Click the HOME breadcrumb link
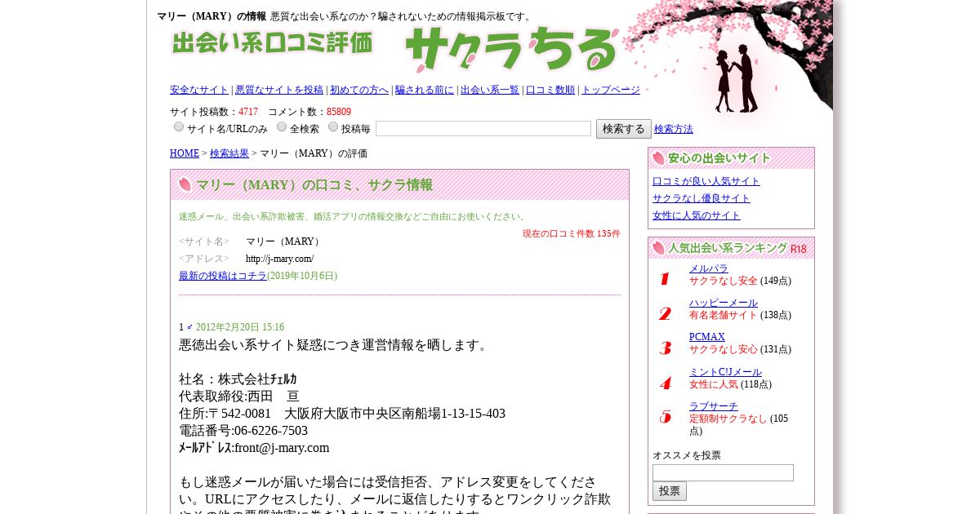 click(185, 153)
